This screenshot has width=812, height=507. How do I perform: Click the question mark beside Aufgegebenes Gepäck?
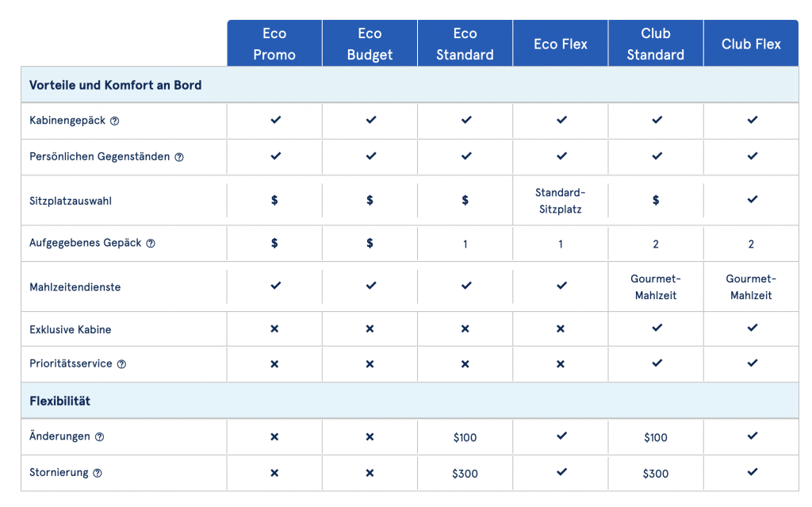click(151, 244)
